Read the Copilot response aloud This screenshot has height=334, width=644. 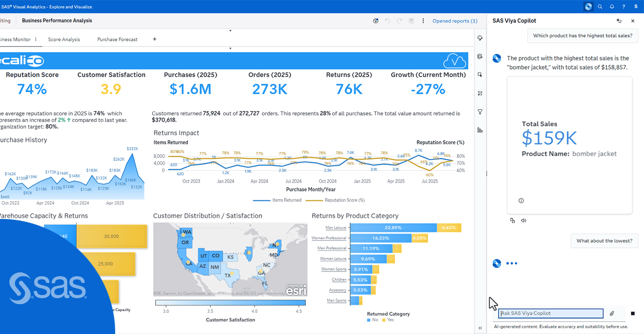click(524, 221)
